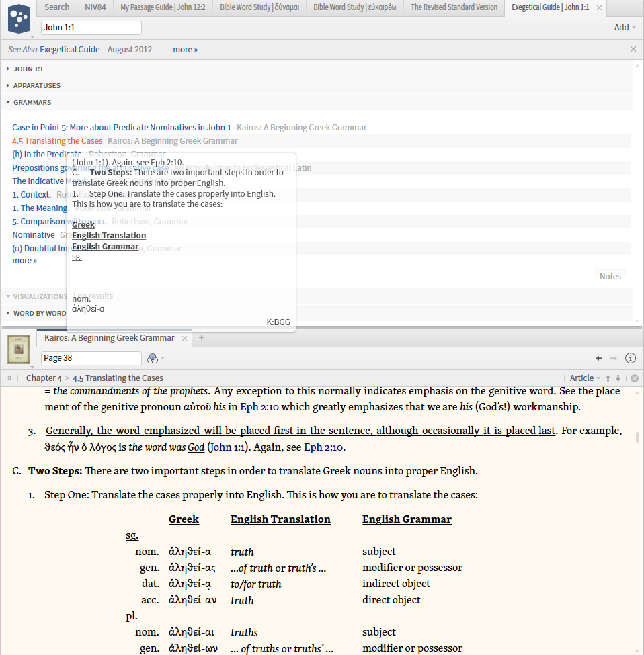This screenshot has height=655, width=644.
Task: Open the Bible Word Study δύναμαι tab
Action: tap(259, 7)
